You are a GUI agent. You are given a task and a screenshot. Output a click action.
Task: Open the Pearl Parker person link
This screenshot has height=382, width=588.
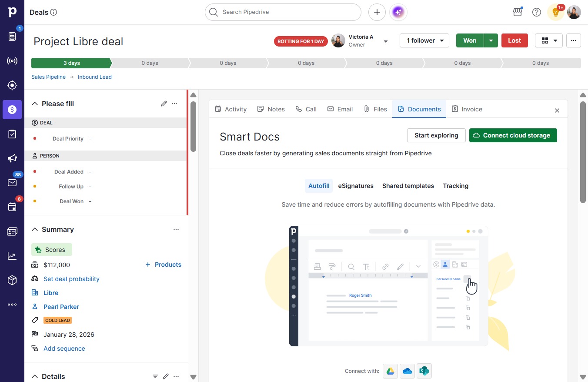point(61,307)
